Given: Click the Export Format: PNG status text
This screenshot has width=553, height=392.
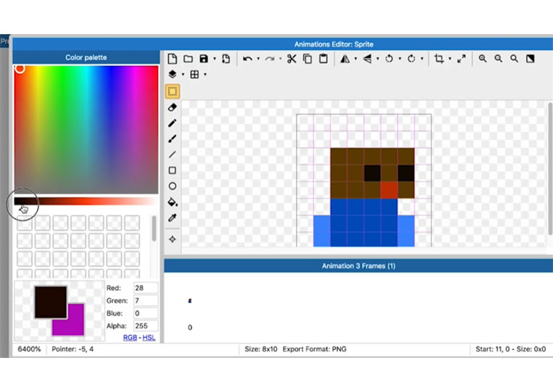Looking at the screenshot, I should coord(315,349).
